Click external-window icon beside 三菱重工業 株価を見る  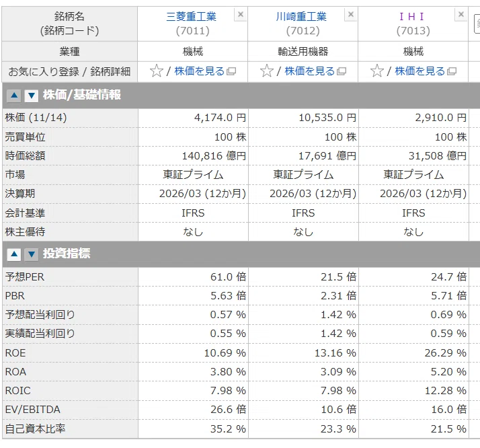click(x=231, y=71)
